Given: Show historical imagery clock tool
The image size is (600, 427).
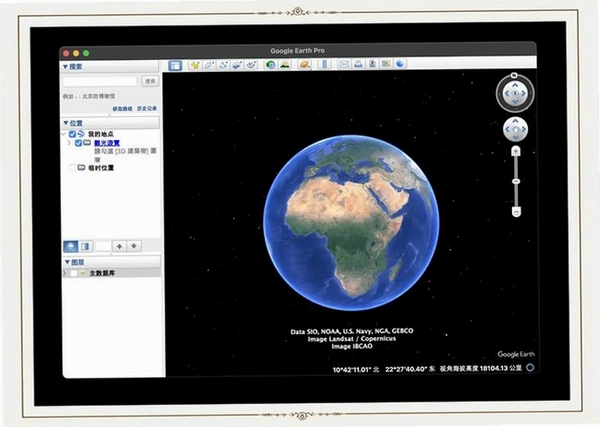Looking at the screenshot, I should click(x=271, y=65).
